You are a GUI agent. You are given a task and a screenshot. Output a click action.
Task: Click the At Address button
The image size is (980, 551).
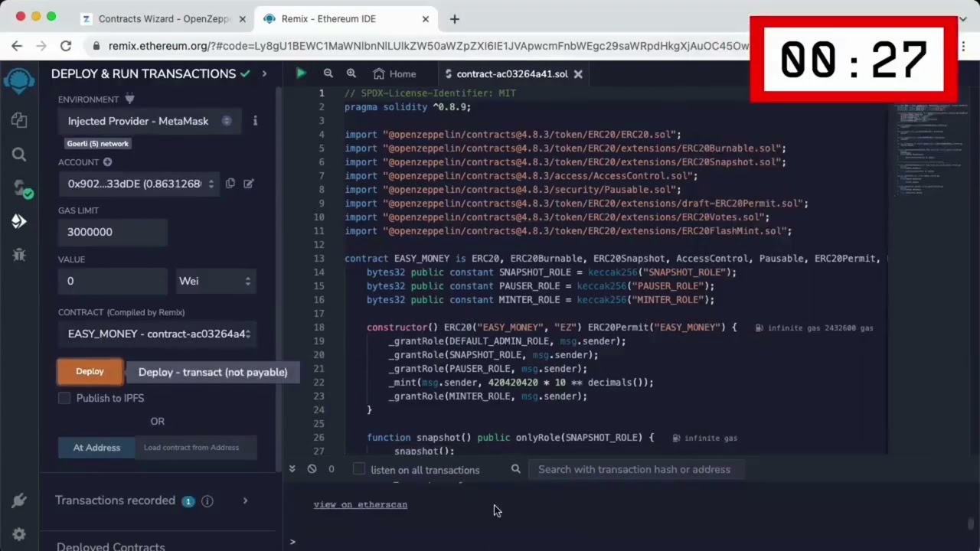pos(96,448)
